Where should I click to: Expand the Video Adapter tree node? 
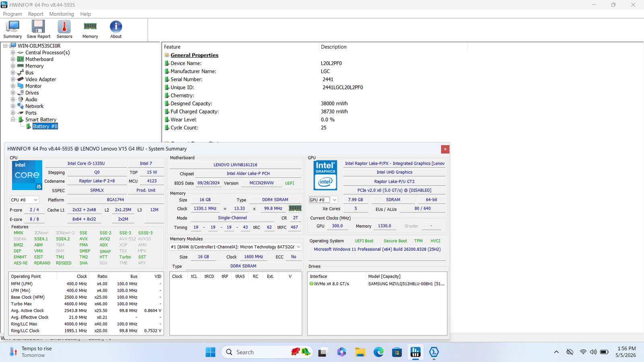click(13, 79)
